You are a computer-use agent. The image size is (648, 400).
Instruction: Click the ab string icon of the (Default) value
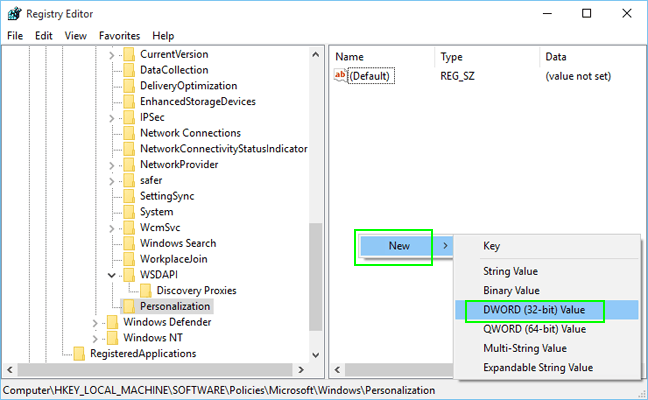(x=340, y=76)
